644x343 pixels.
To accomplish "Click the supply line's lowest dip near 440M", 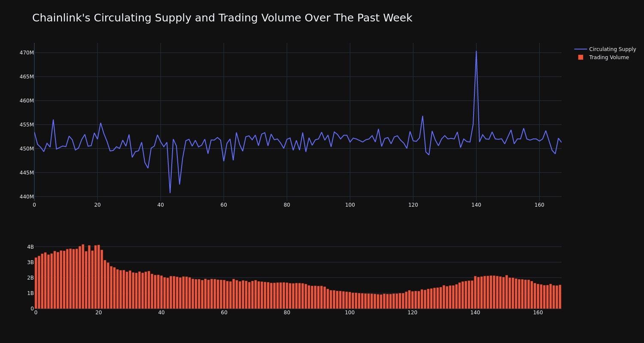I will 170,193.
